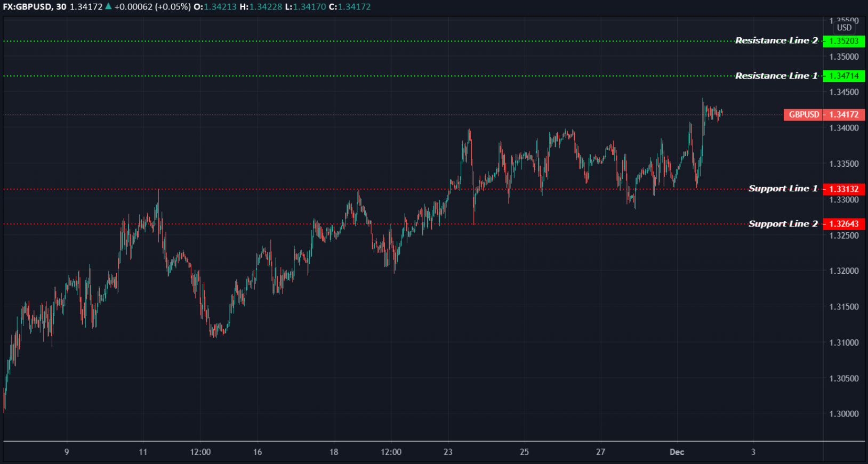The image size is (868, 464).
Task: Select the Support Line 1 label
Action: coord(783,189)
